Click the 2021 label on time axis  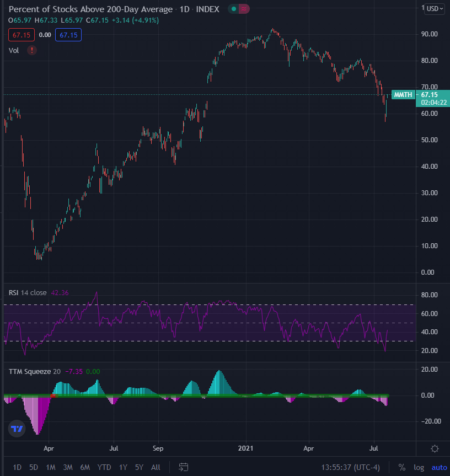pyautogui.click(x=245, y=448)
